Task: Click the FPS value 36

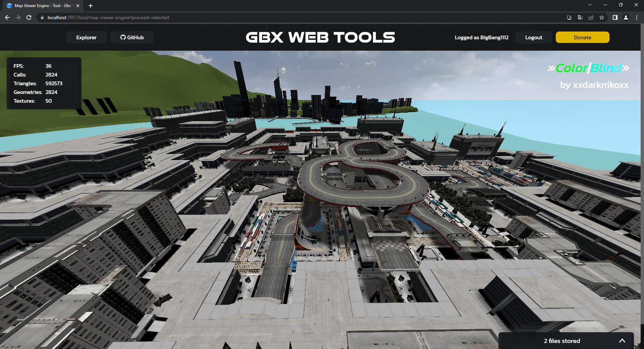Action: pos(48,66)
